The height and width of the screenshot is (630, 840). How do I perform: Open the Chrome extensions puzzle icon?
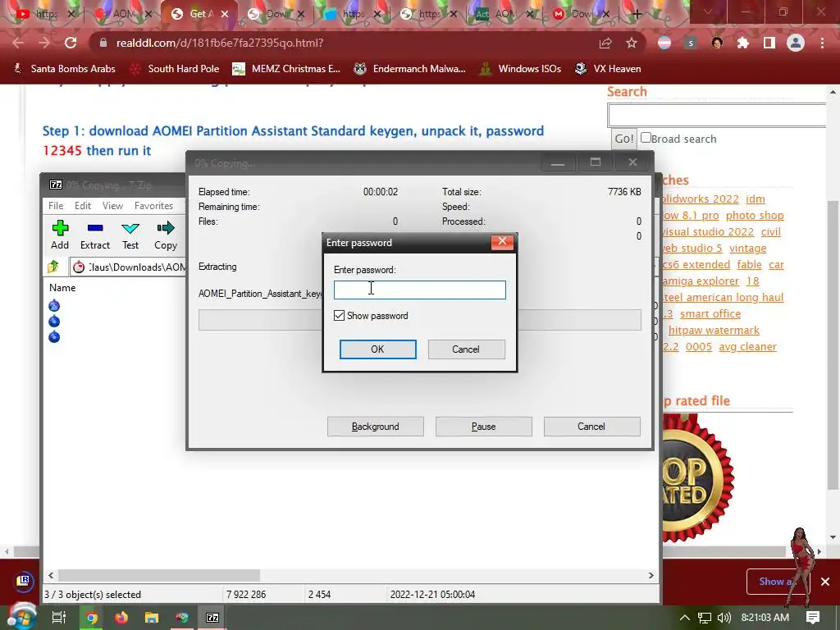click(x=743, y=43)
